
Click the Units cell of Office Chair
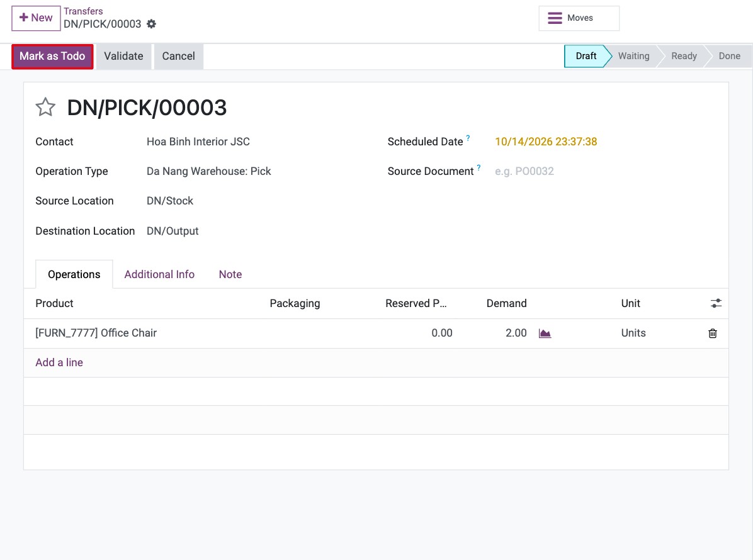[x=633, y=333]
